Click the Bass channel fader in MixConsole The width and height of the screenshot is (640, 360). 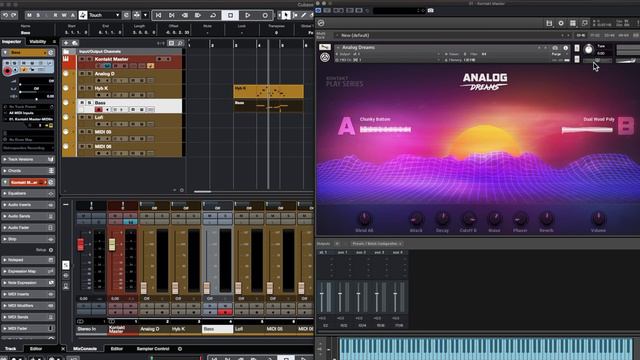(x=207, y=288)
